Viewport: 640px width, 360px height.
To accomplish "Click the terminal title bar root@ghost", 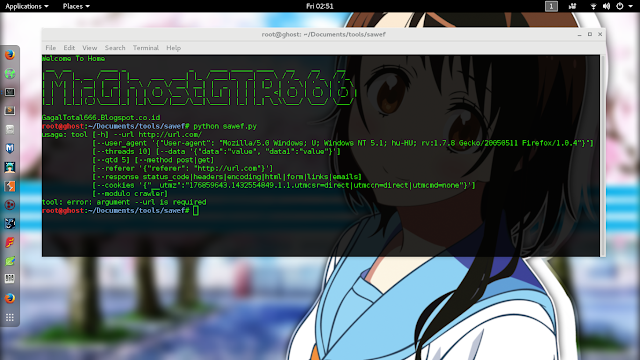I will click(323, 34).
